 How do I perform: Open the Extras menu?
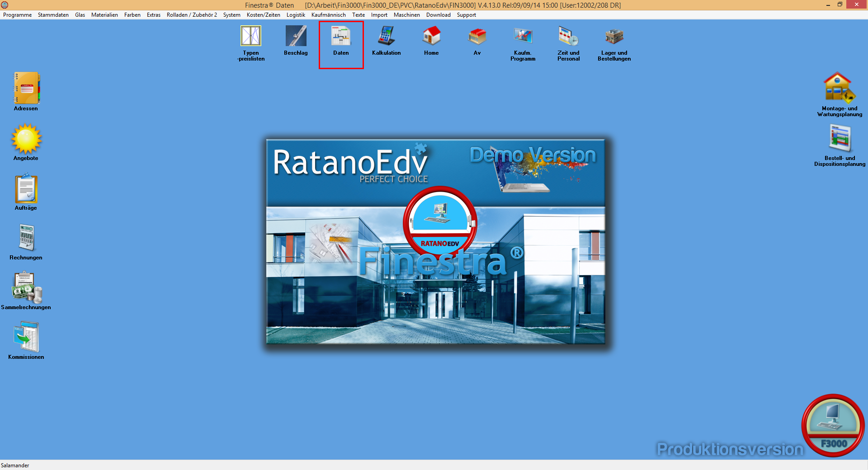coord(154,15)
